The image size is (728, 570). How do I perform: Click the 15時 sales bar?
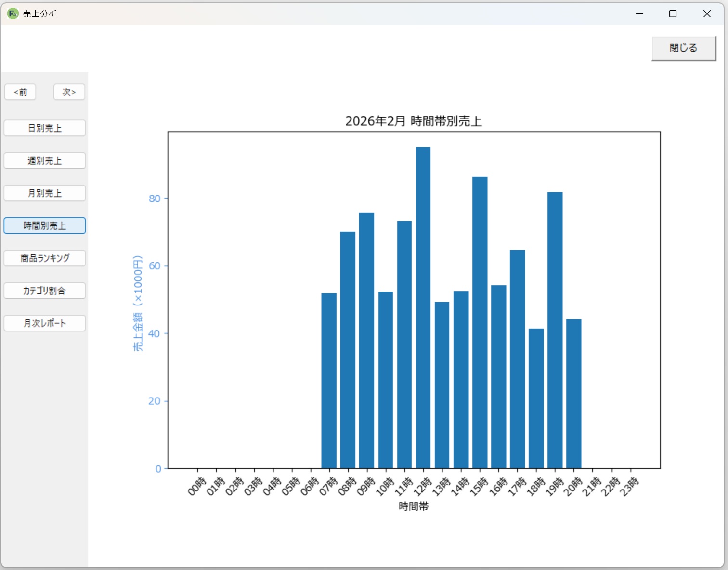tap(480, 323)
